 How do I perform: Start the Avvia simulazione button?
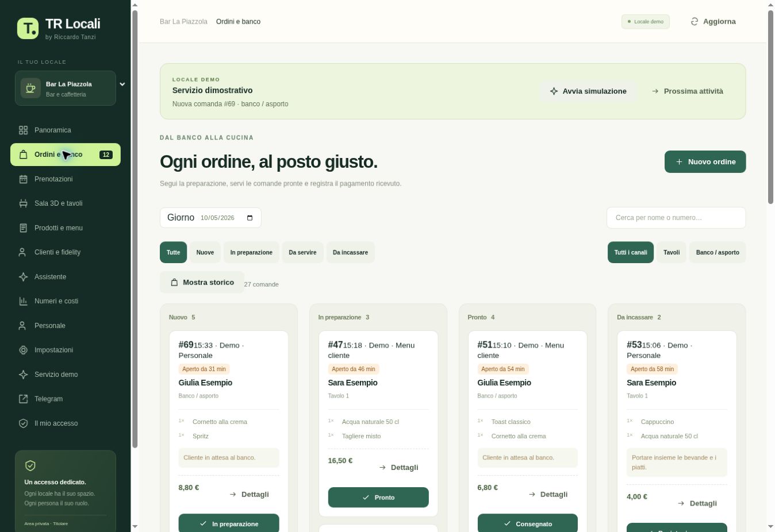point(588,91)
